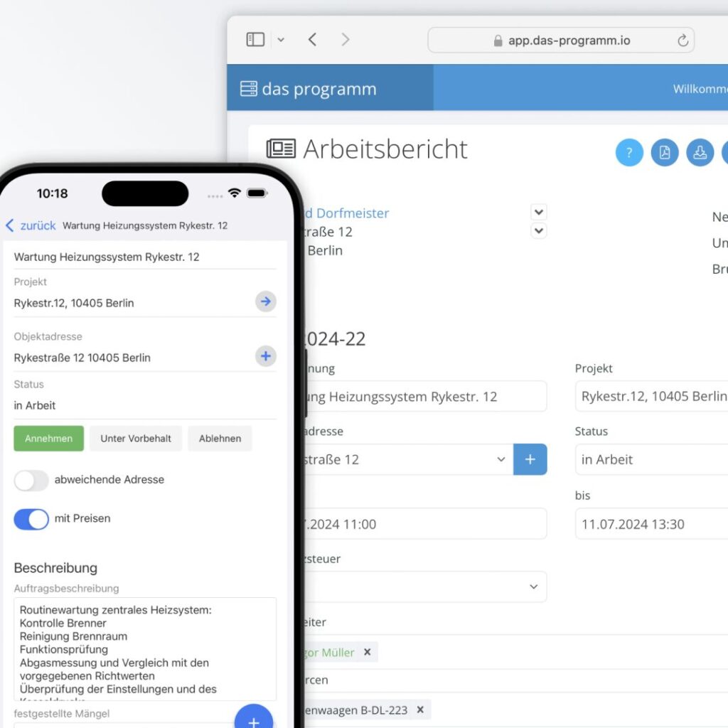Image resolution: width=728 pixels, height=728 pixels.
Task: Open project via arrow on the phone
Action: click(266, 301)
